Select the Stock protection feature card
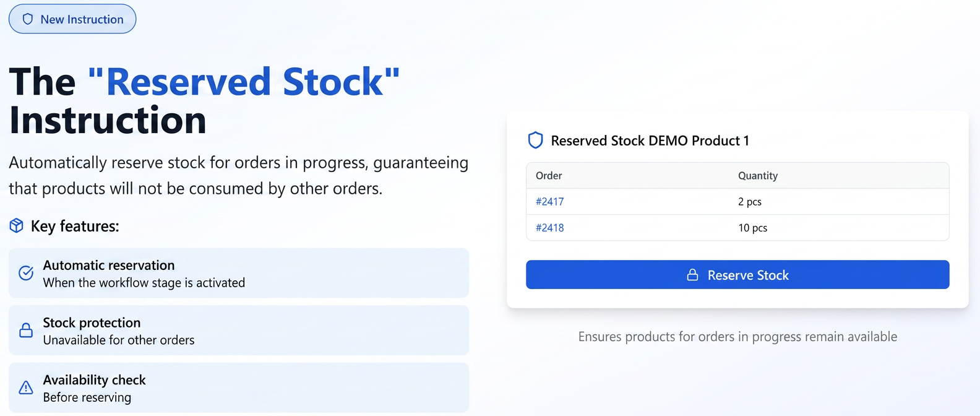Screen dimensions: 980x416 click(x=239, y=330)
